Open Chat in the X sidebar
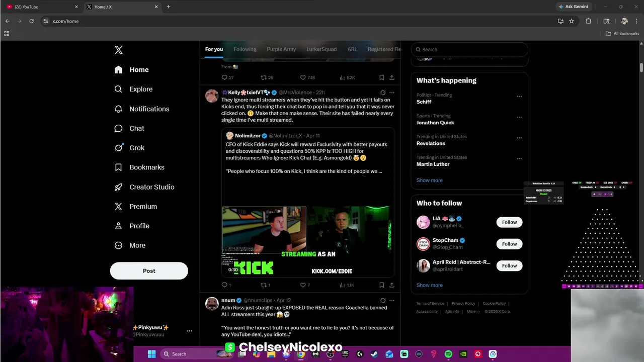Viewport: 644px width, 362px height. click(129, 129)
